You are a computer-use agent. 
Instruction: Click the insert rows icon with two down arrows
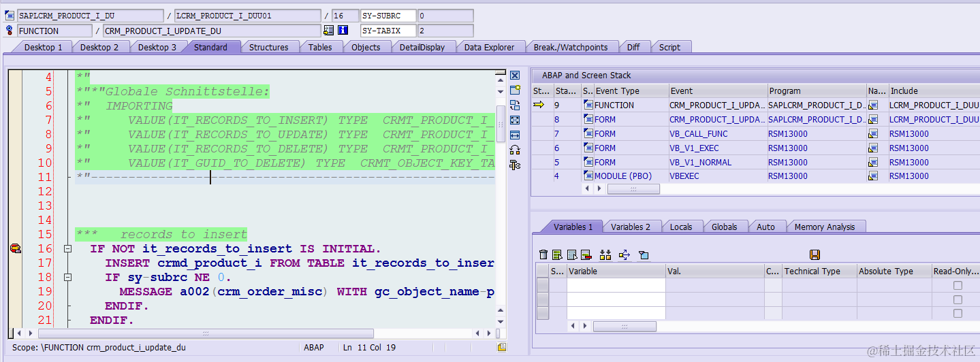(605, 255)
